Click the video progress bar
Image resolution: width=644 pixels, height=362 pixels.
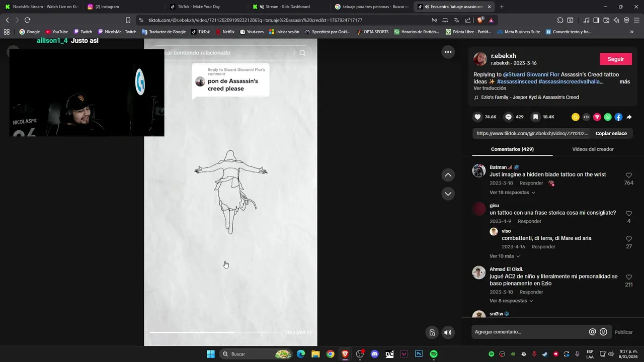pyautogui.click(x=216, y=332)
